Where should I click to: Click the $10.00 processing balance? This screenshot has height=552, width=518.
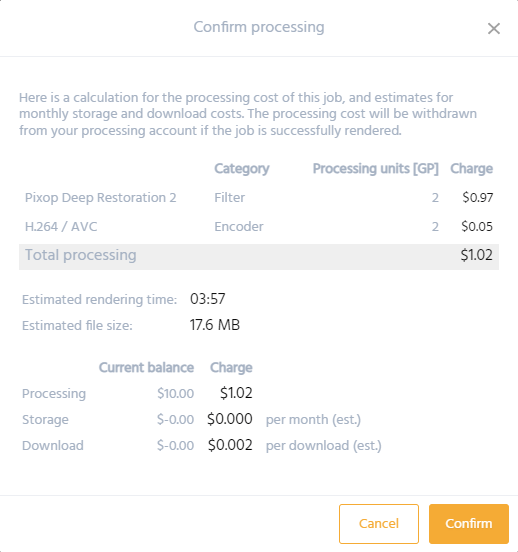[175, 393]
